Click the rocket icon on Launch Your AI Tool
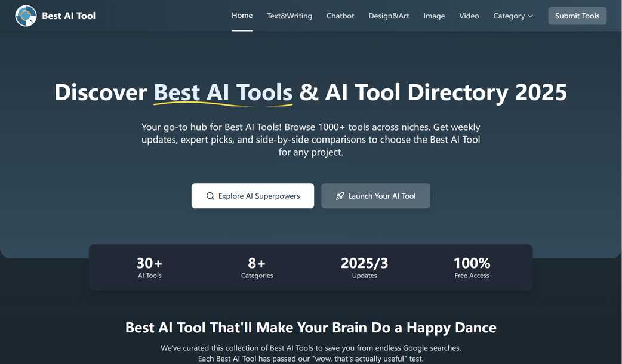The width and height of the screenshot is (622, 364). [x=340, y=195]
